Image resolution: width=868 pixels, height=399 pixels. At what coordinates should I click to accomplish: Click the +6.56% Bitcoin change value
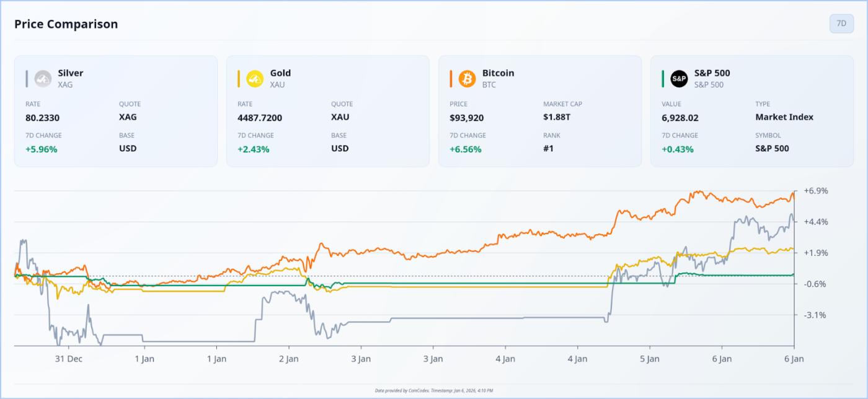465,149
